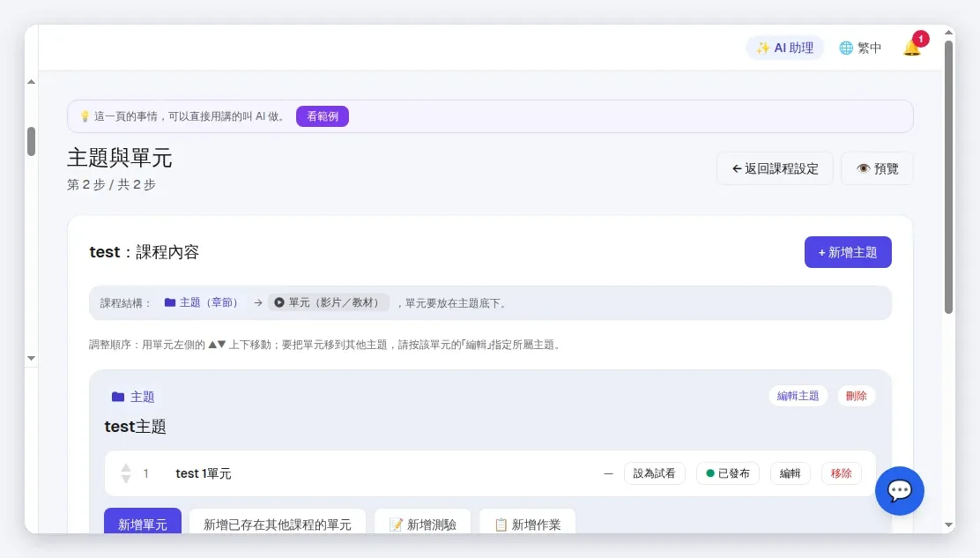This screenshot has width=980, height=558.
Task: Click the 主題 folder label
Action: (x=132, y=397)
